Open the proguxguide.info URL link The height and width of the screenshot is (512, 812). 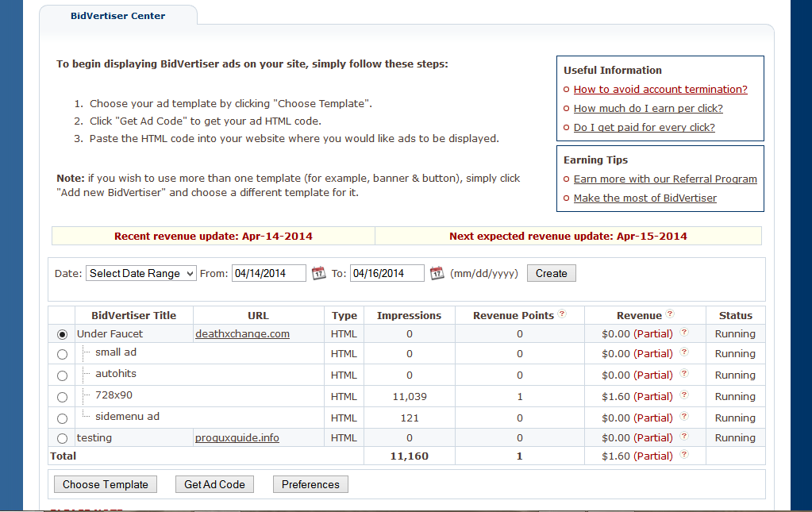point(237,438)
